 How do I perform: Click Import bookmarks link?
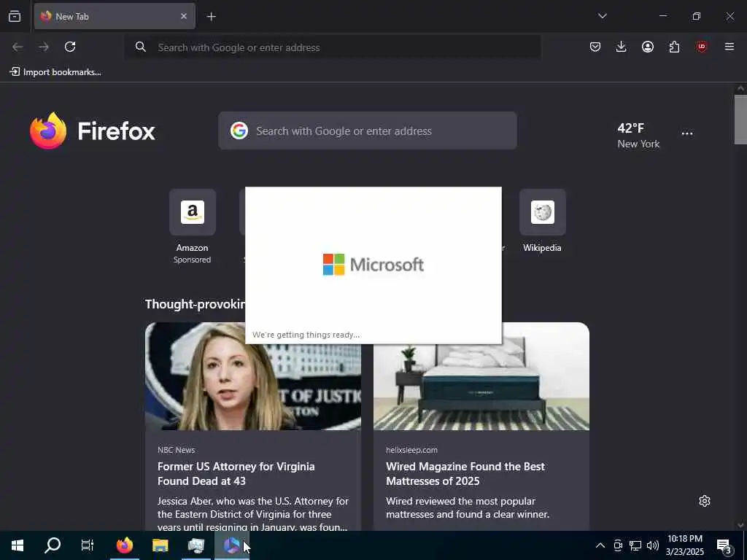click(55, 72)
